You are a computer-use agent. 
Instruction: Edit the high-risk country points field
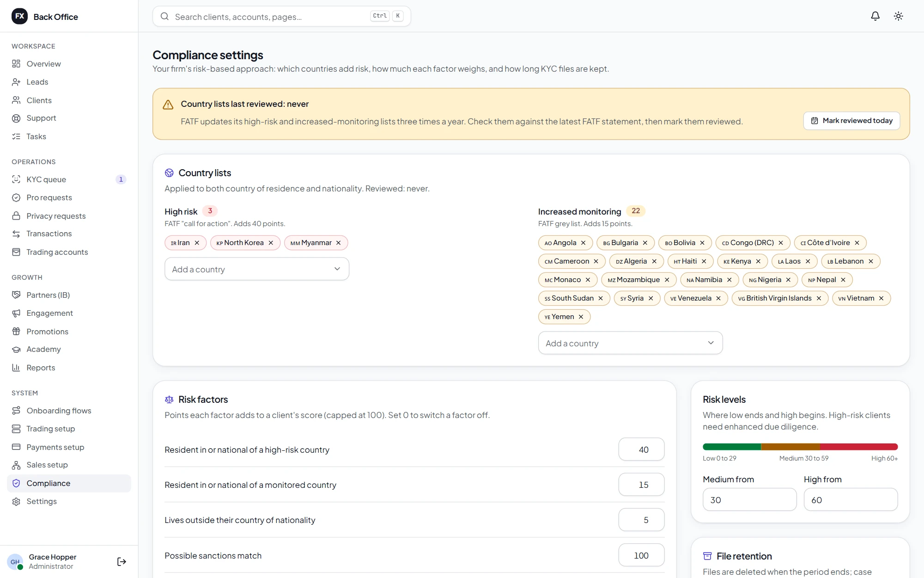click(x=641, y=449)
